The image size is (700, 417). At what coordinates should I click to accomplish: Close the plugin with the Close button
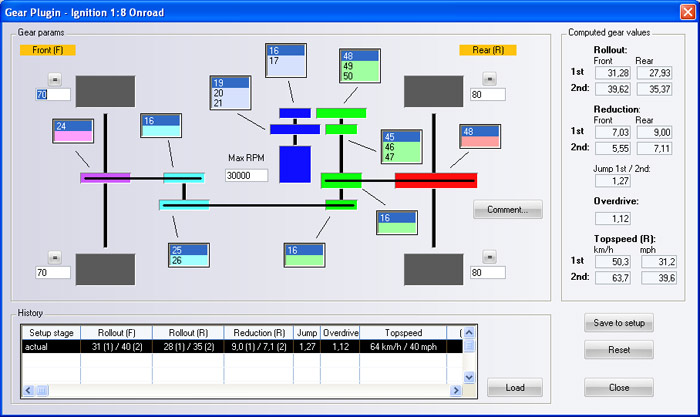(619, 388)
